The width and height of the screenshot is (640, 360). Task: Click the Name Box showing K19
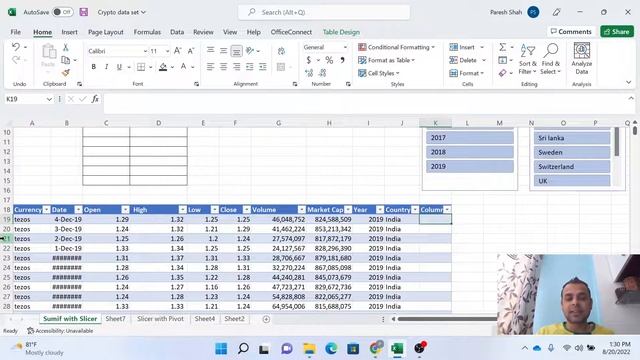pos(25,99)
